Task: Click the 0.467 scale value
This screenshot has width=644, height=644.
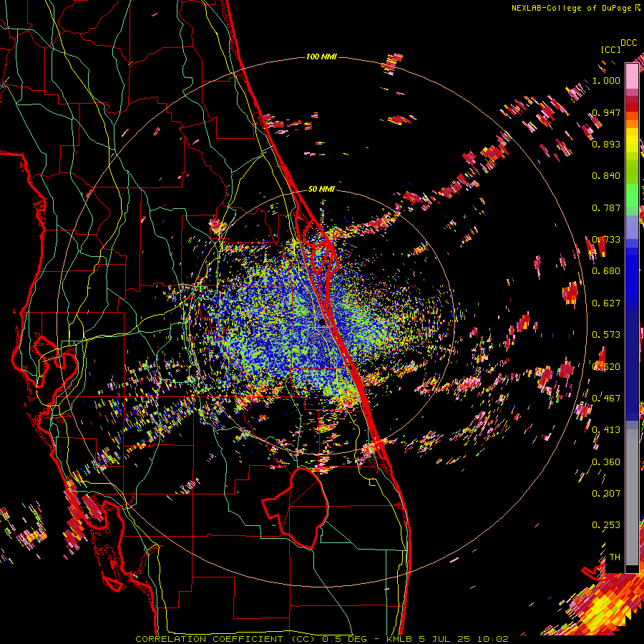Action: coord(606,399)
